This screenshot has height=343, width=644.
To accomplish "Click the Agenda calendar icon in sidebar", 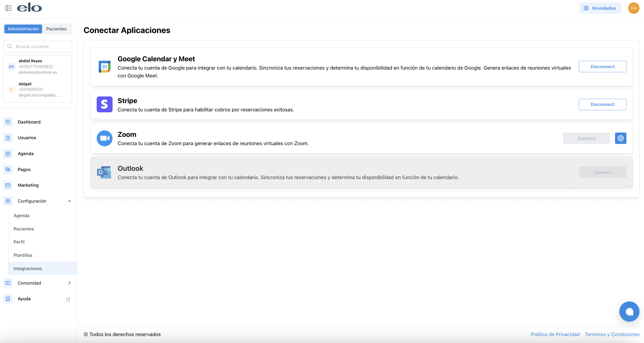I will click(8, 153).
